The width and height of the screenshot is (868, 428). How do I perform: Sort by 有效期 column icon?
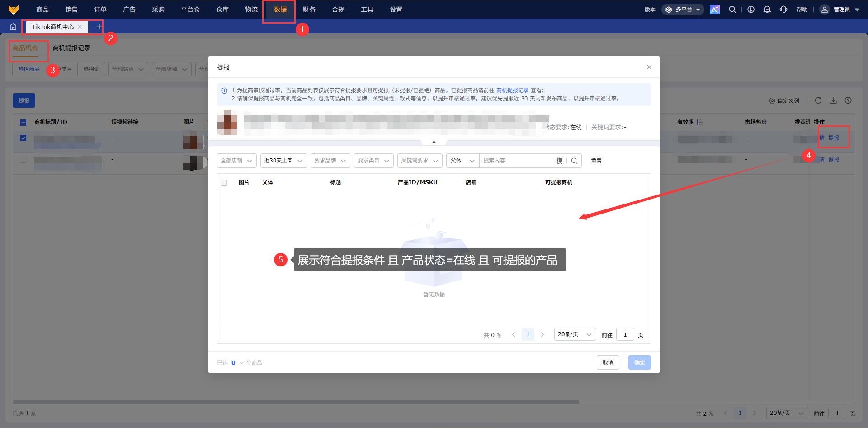pos(699,122)
